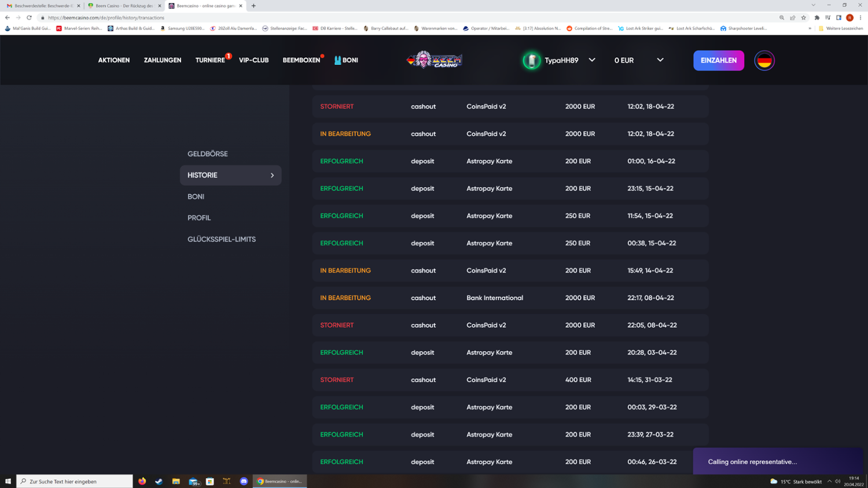Click the Beem Casino logo
Screen dimensions: 868x488
[435, 60]
